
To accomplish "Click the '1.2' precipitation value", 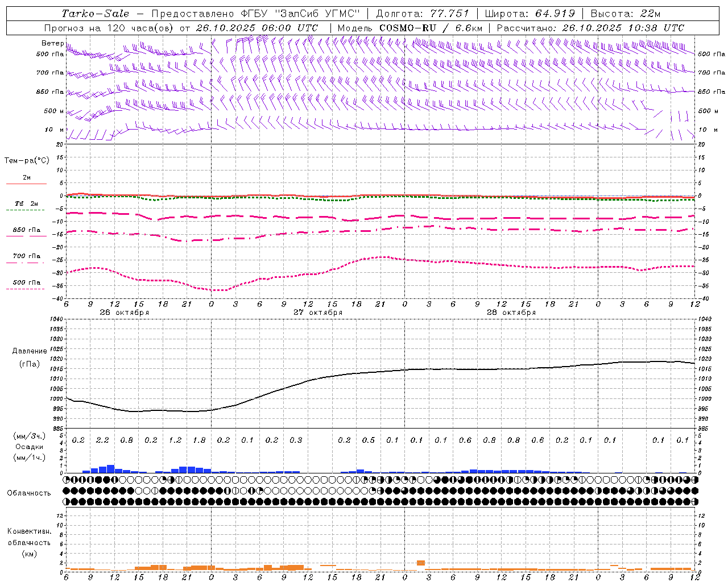I will click(175, 440).
